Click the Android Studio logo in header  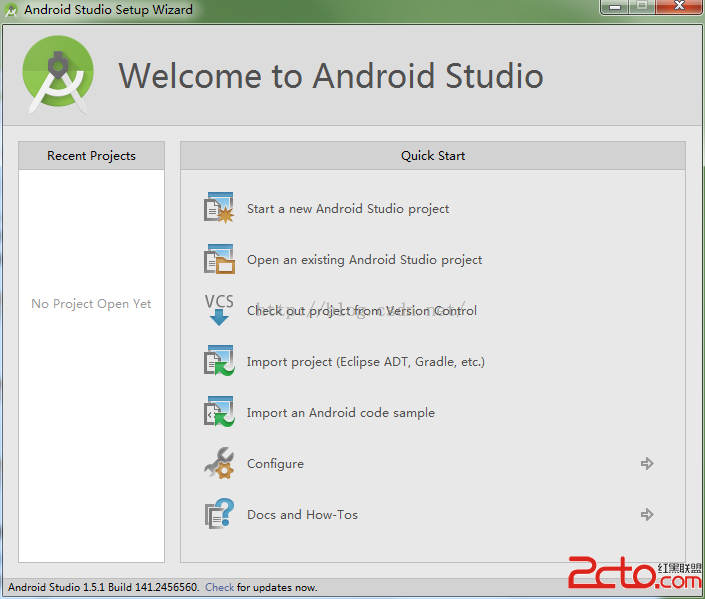tap(58, 75)
